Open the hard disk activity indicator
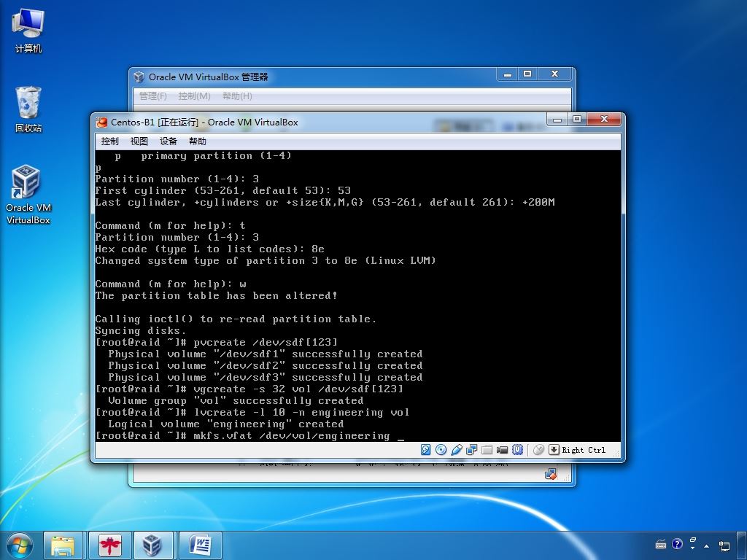The width and height of the screenshot is (747, 560). click(x=425, y=449)
